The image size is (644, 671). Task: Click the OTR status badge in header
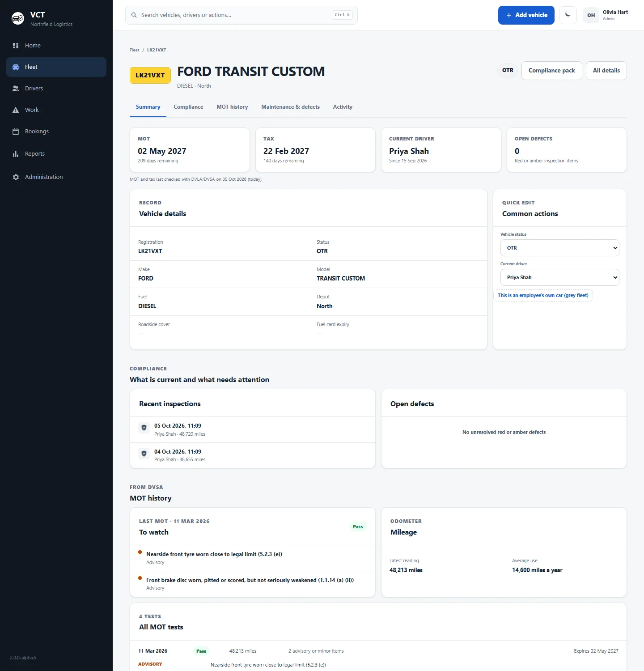point(508,70)
